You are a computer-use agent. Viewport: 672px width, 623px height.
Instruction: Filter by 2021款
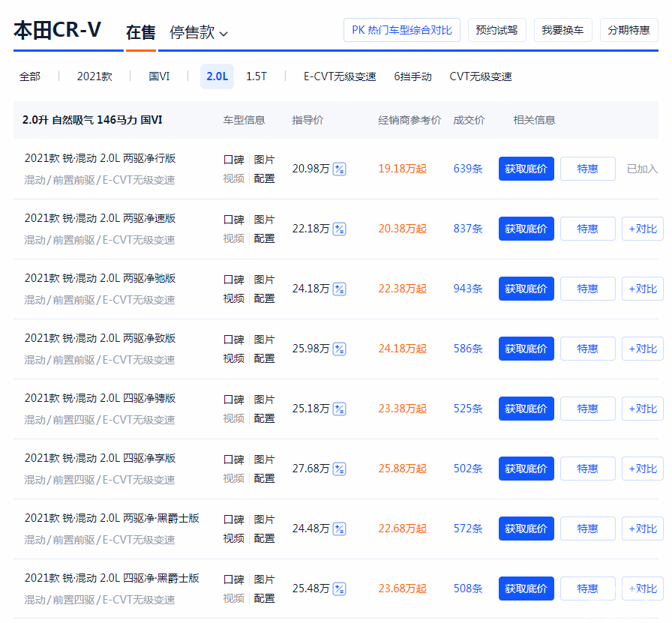click(x=94, y=76)
